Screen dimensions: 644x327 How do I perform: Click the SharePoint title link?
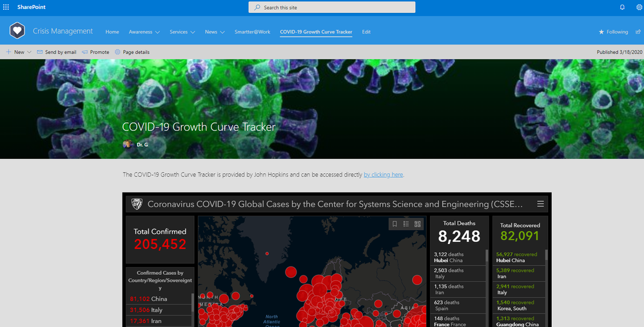[31, 7]
